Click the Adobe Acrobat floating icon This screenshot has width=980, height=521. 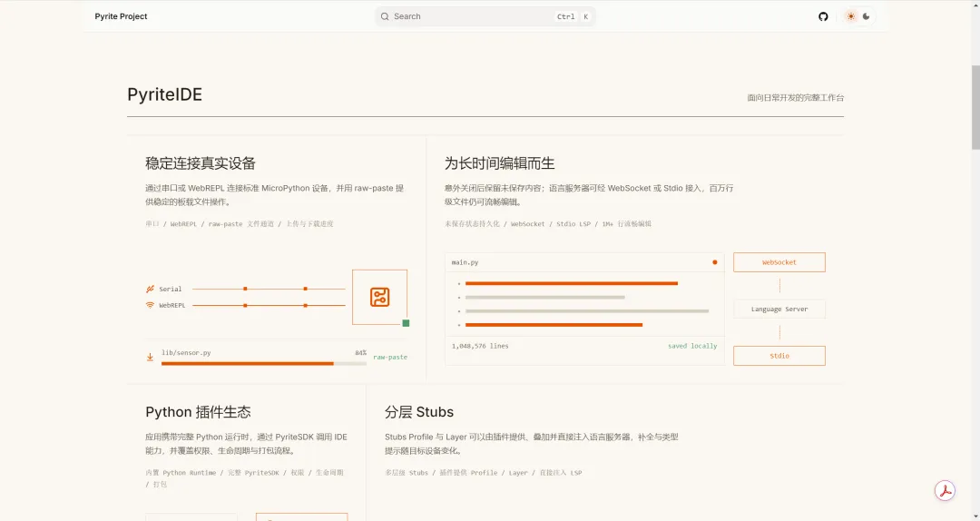[x=945, y=491]
